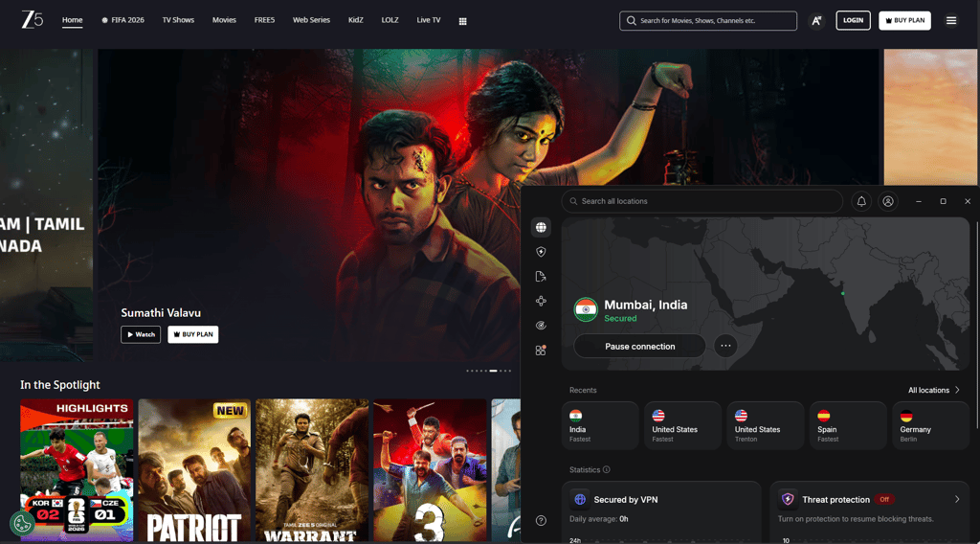Click the India flag next to Mumbai, India
This screenshot has width=980, height=544.
tap(586, 309)
